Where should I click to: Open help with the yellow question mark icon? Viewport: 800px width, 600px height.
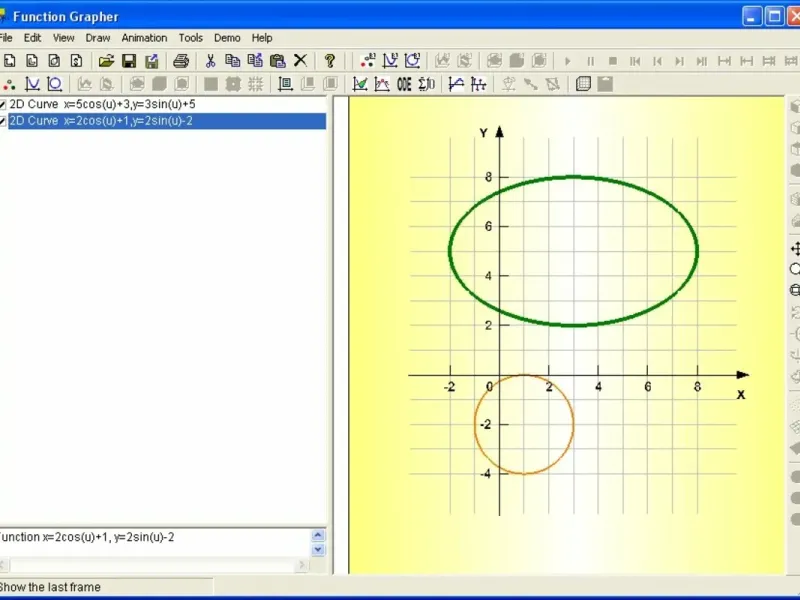(330, 61)
